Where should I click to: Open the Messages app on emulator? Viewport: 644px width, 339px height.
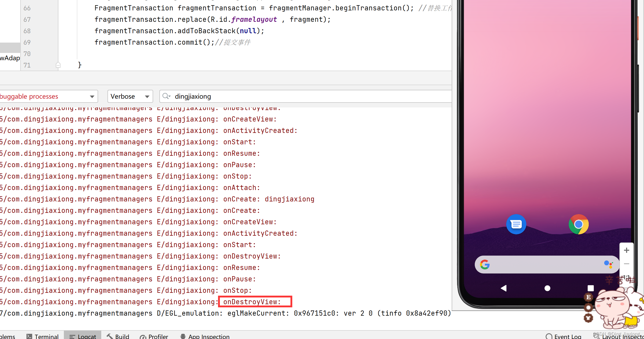pos(516,224)
